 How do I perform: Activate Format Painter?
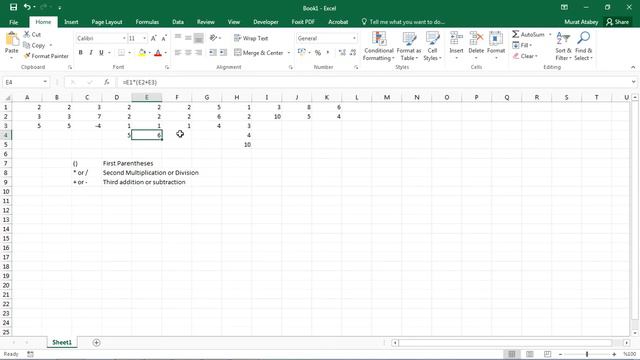click(x=46, y=56)
